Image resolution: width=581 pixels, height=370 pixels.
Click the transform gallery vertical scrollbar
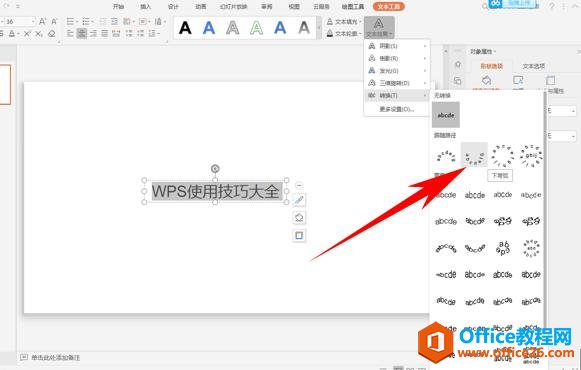tap(545, 207)
